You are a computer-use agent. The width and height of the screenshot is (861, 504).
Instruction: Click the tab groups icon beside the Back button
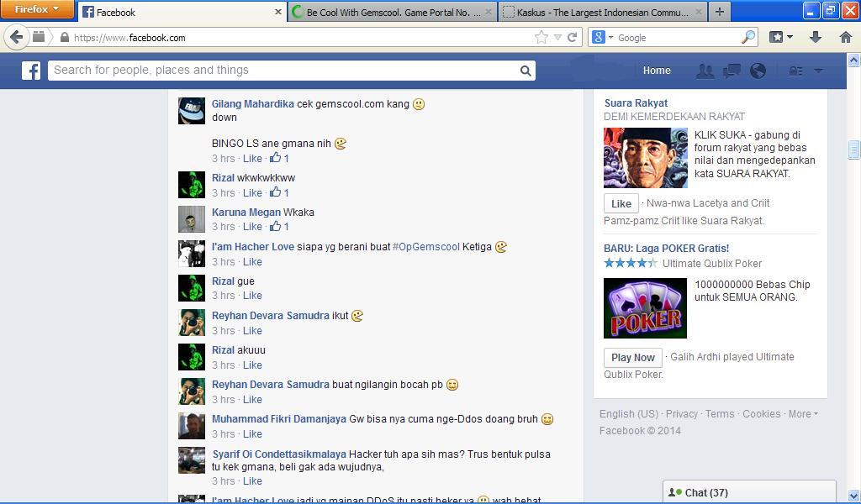[39, 37]
